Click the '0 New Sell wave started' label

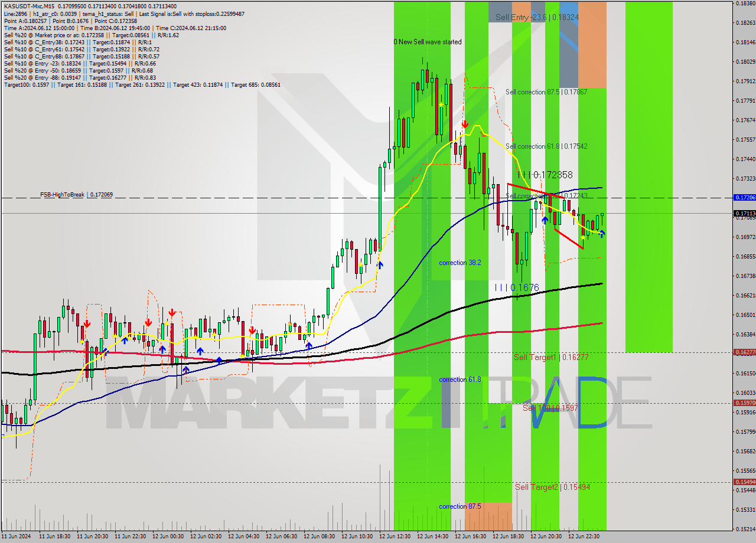(x=428, y=42)
